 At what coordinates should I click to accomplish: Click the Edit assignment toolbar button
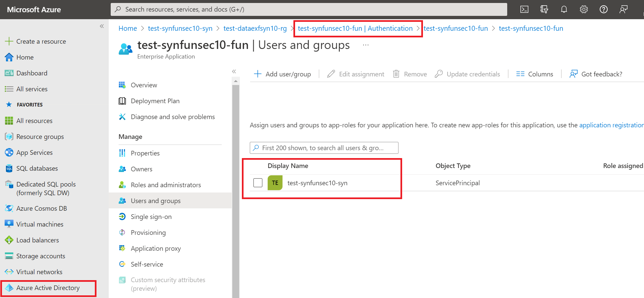356,74
